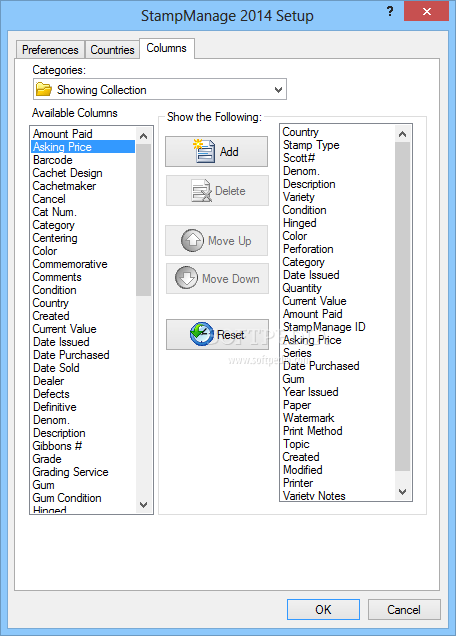The width and height of the screenshot is (456, 636).
Task: Select Date Sold in Available Columns
Action: pos(83,368)
